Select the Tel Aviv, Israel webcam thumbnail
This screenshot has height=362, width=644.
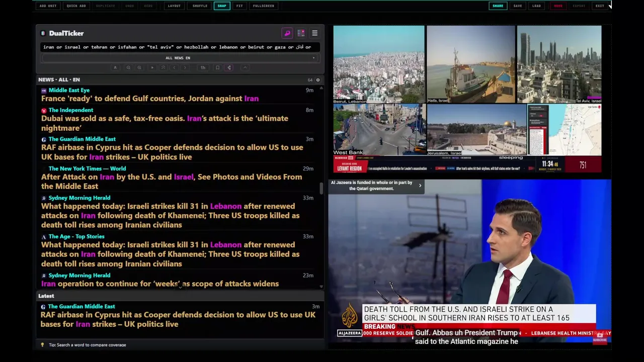pos(559,65)
